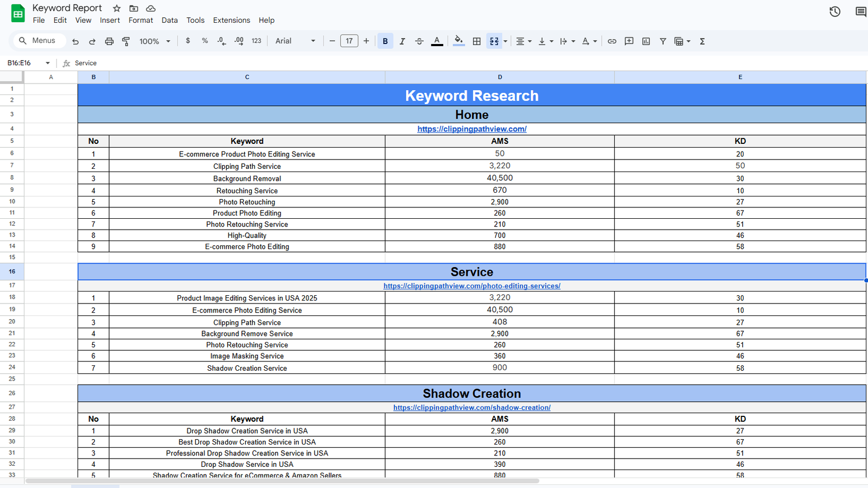Select the paint format tool
This screenshot has width=868, height=488.
pos(126,41)
